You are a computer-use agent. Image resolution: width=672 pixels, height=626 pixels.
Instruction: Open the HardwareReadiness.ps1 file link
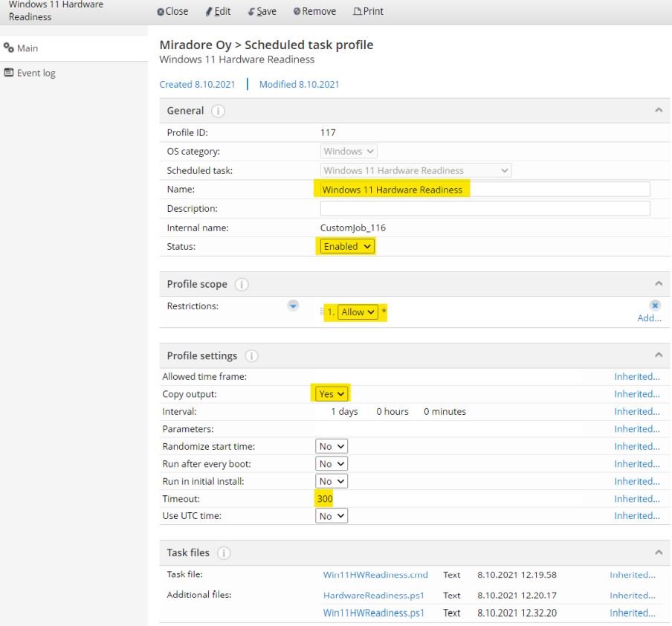pyautogui.click(x=373, y=596)
